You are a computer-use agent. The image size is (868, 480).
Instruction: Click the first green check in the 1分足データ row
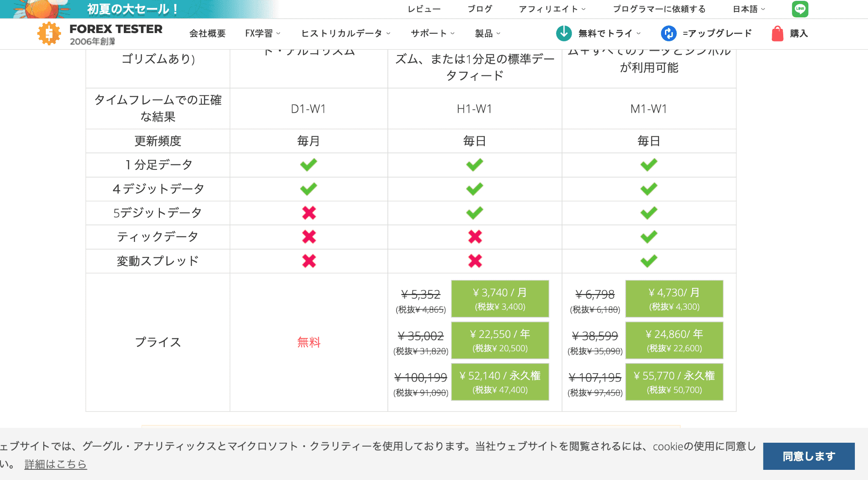(309, 165)
